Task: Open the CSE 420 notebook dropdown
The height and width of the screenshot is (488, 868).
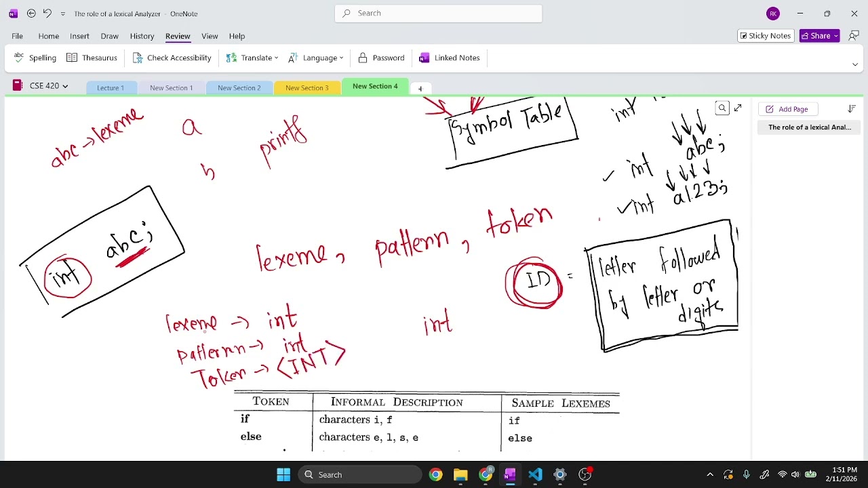Action: point(41,85)
